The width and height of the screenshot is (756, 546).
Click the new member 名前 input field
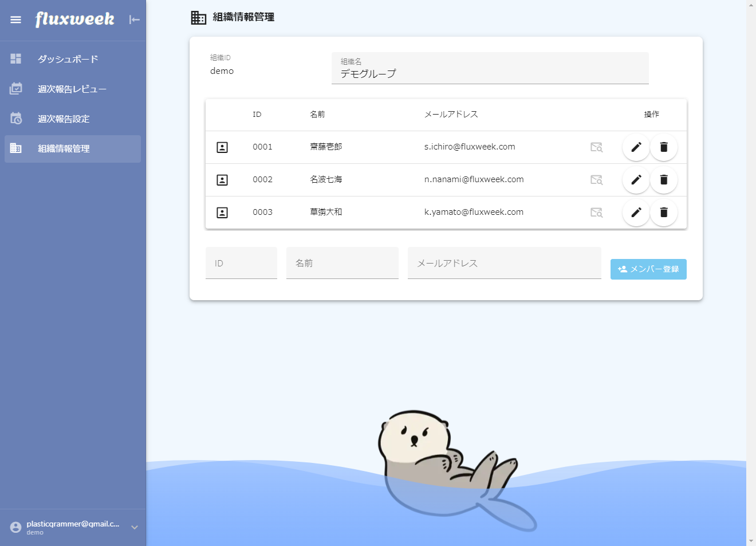click(x=342, y=263)
